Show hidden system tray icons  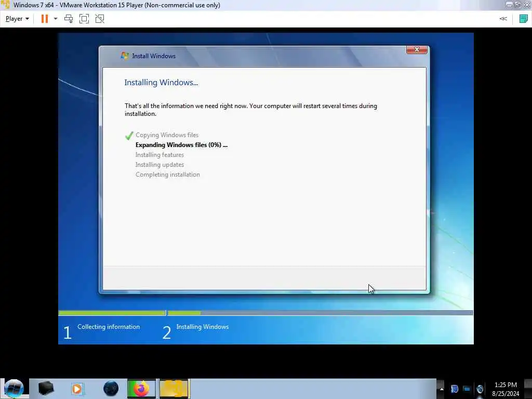click(442, 389)
